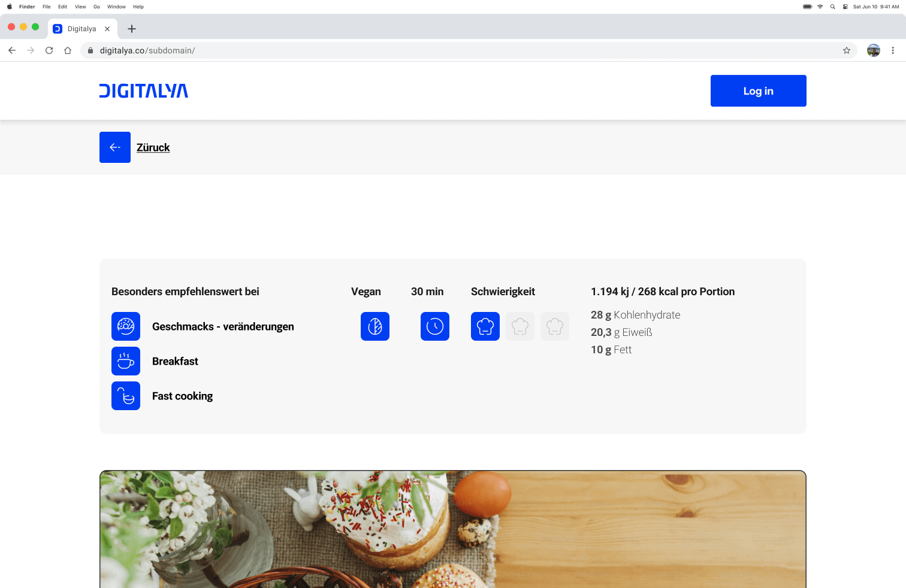Viewport: 906px width, 588px height.
Task: Set difficulty to second chef hat
Action: pyautogui.click(x=520, y=326)
